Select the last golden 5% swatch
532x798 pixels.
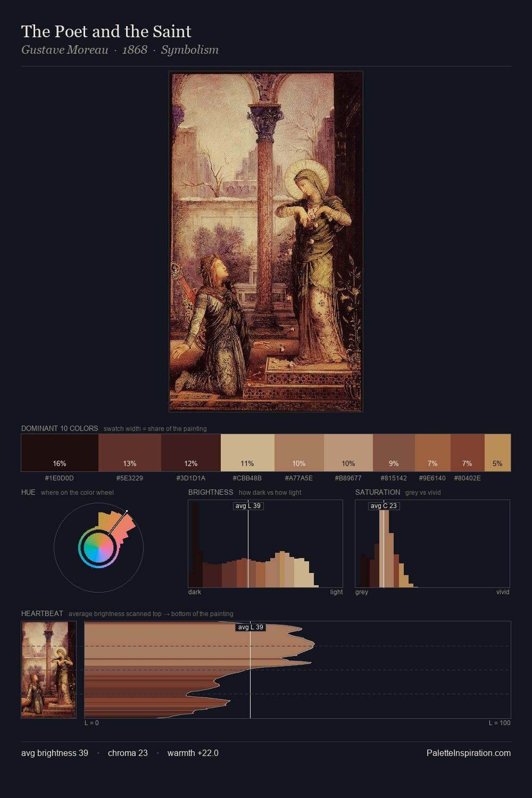pyautogui.click(x=497, y=453)
